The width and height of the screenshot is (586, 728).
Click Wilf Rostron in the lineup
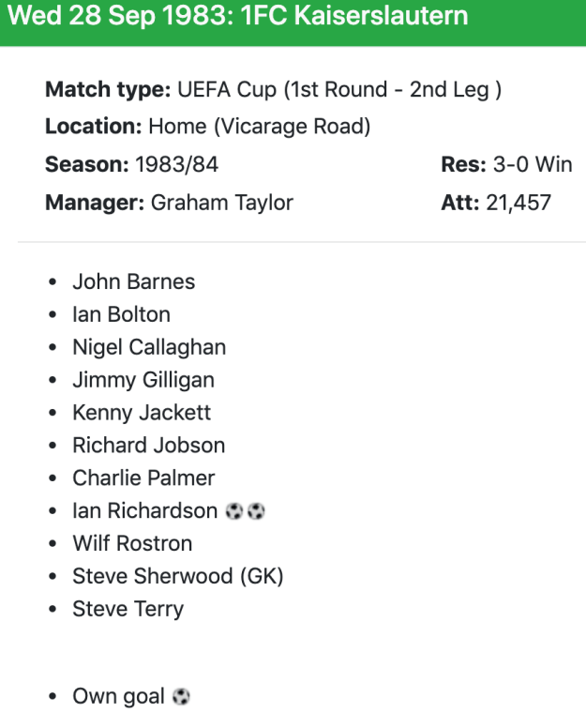pos(132,544)
